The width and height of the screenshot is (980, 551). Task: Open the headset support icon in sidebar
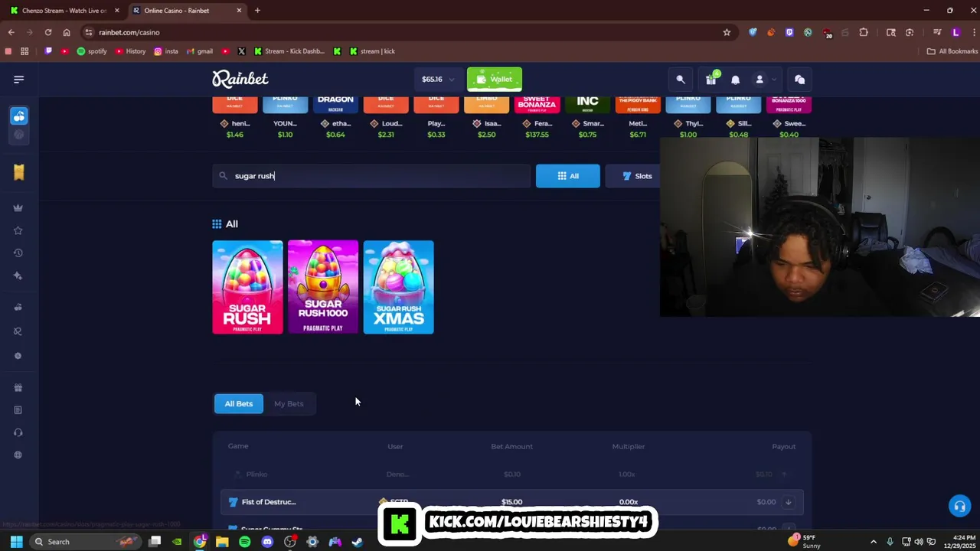tap(18, 432)
